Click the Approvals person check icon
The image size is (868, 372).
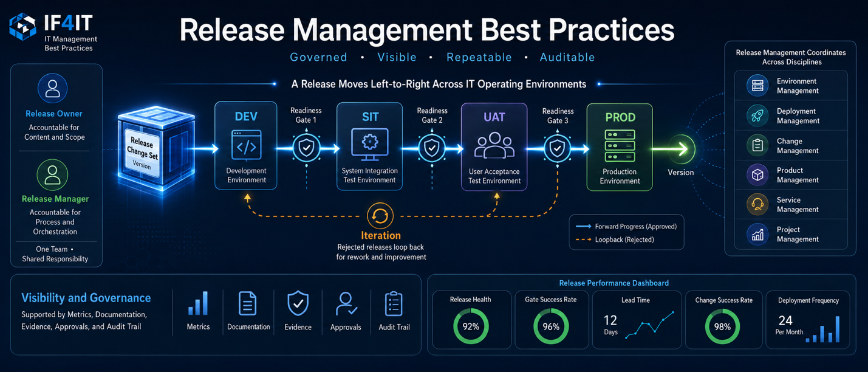(x=346, y=304)
